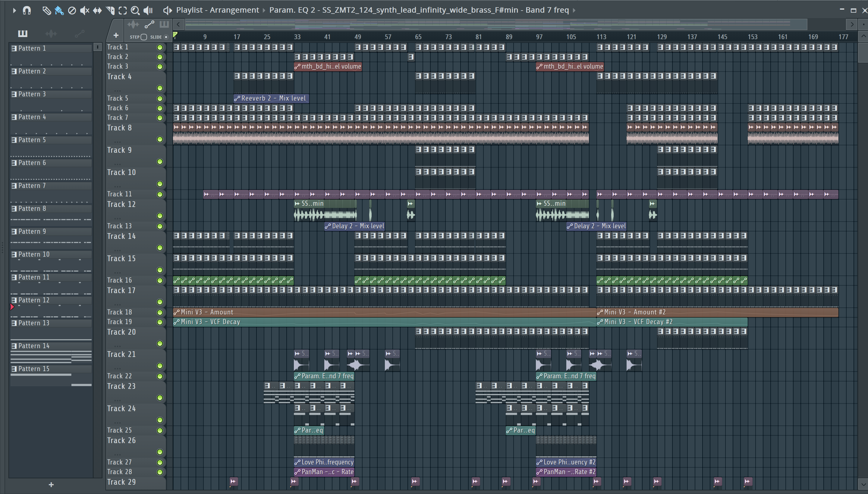Select the first mth_bd_hi..el volume clip

[x=328, y=67]
